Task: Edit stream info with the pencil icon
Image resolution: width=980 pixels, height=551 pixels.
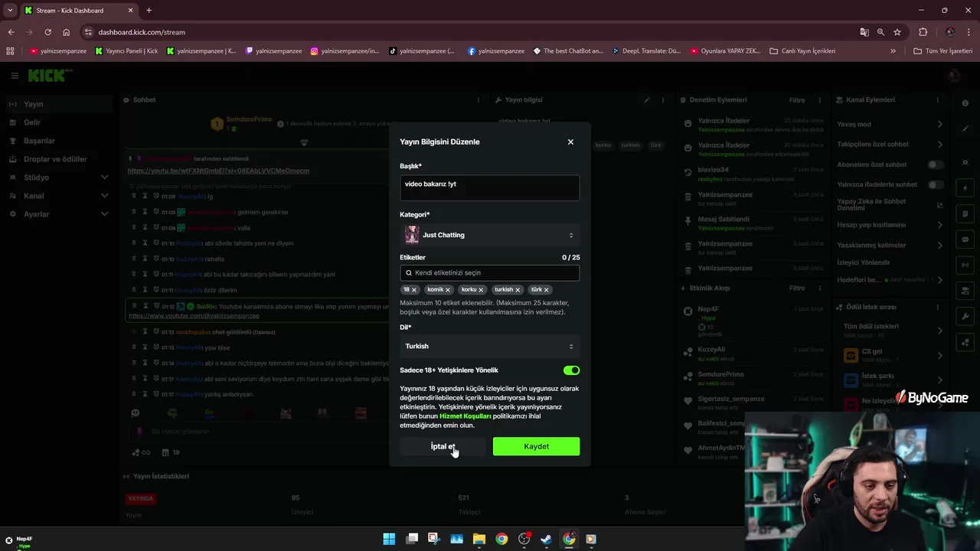Action: [647, 100]
